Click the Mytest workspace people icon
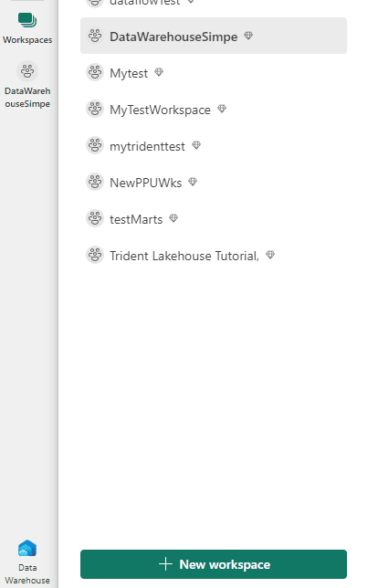Screen dimensions: 368x588 pyautogui.click(x=95, y=72)
